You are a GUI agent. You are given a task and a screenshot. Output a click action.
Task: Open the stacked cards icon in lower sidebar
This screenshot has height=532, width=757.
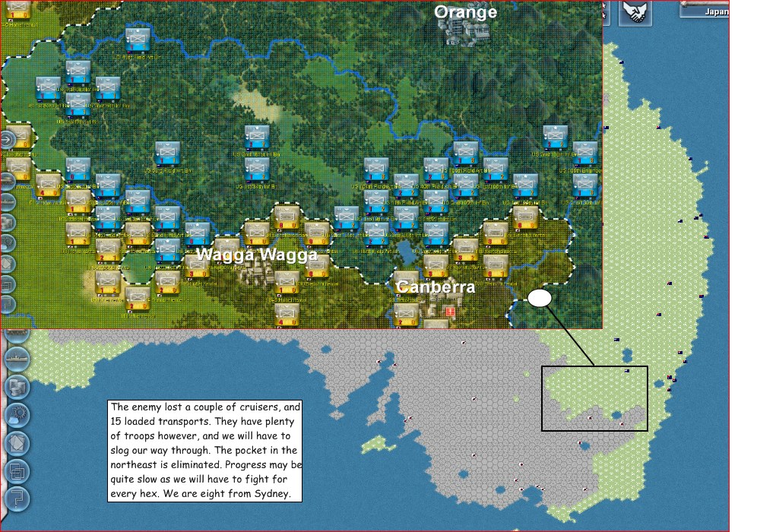[17, 442]
